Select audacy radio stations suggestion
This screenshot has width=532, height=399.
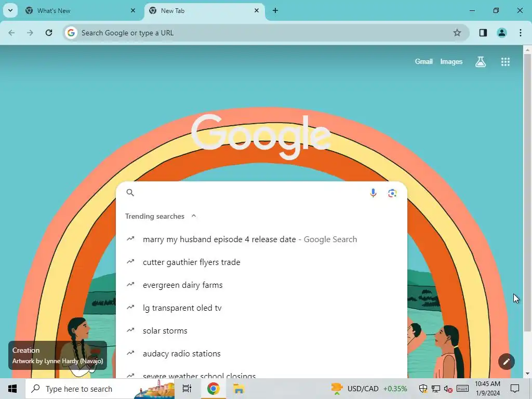(261, 353)
